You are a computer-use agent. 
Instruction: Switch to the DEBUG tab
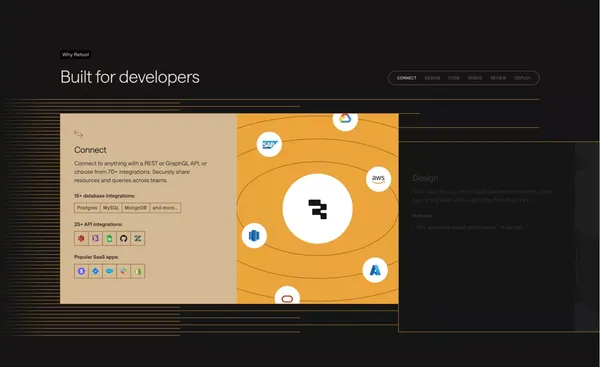point(475,78)
